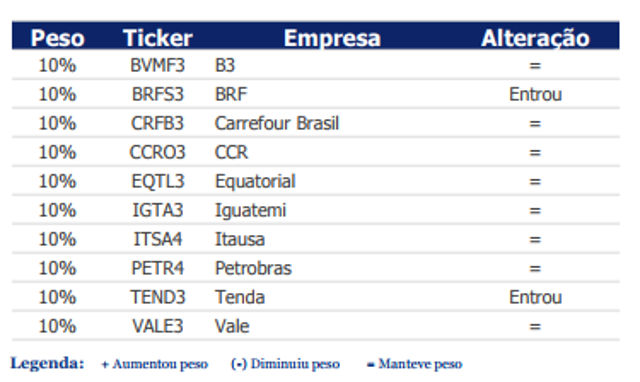Click the Legenda label

(47, 363)
